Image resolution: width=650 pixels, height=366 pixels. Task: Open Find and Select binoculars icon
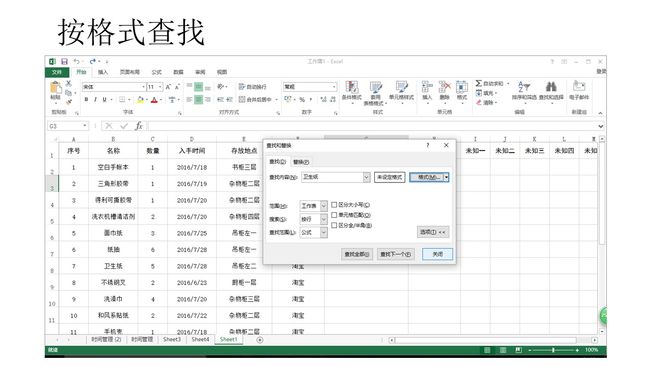click(x=551, y=91)
